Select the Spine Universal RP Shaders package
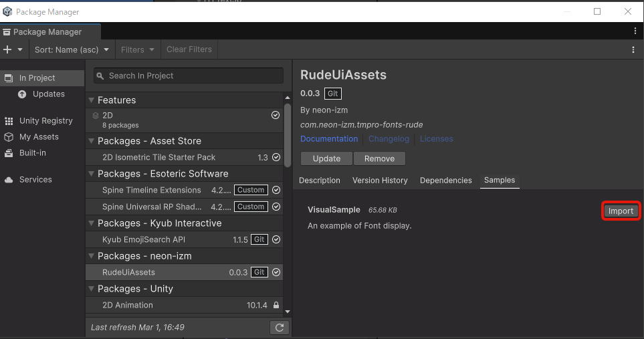The width and height of the screenshot is (644, 339). 184,207
